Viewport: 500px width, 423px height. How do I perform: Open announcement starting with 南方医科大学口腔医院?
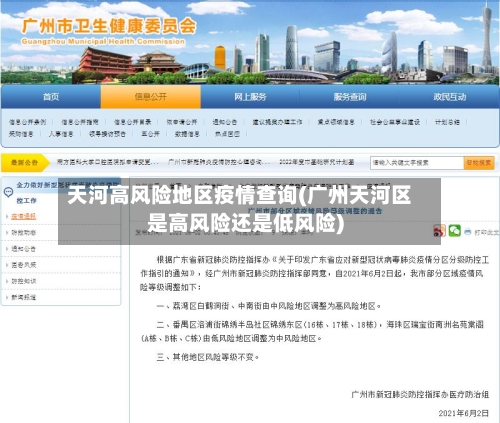click(108, 162)
